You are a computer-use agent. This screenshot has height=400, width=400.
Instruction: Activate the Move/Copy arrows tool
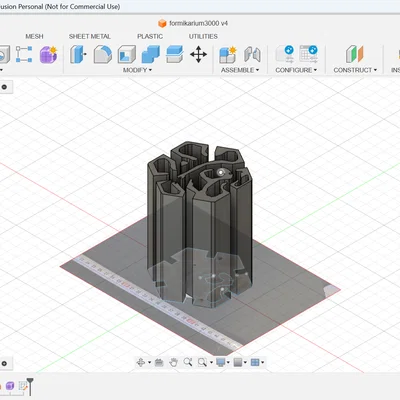(198, 54)
